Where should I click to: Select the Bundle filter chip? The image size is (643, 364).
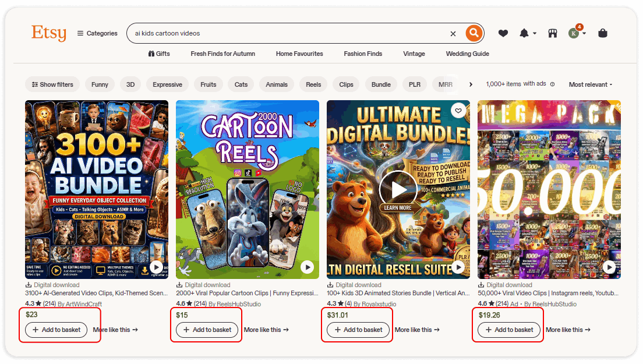click(x=381, y=84)
